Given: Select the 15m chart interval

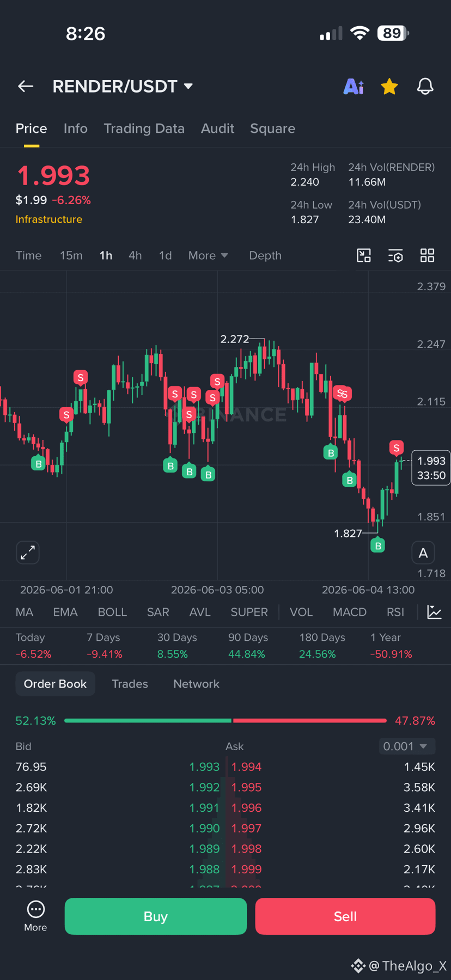Looking at the screenshot, I should pos(71,255).
